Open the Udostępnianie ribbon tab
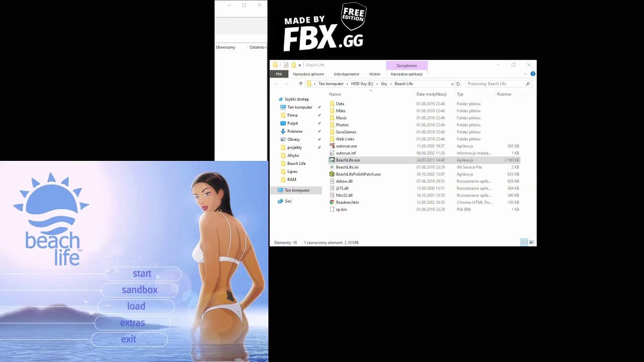Screen dimensions: 644x362 coord(347,74)
